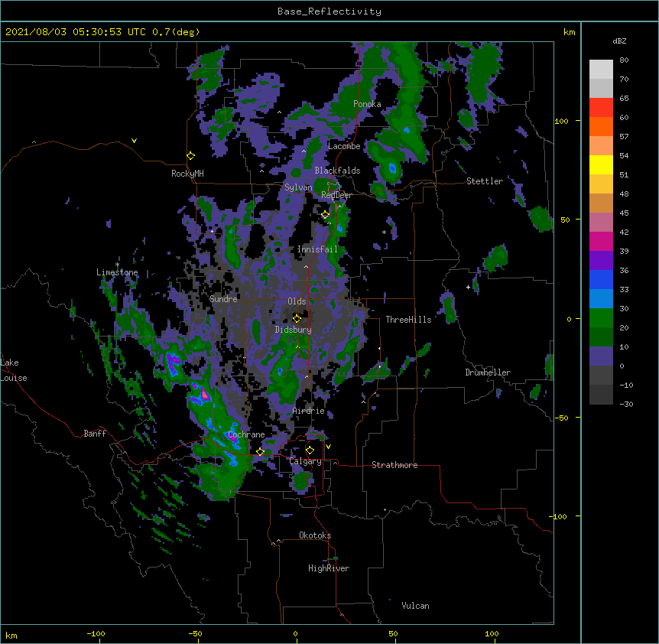Screen dimensions: 659x644
Task: Click the ThreeHills label
Action: (408, 320)
